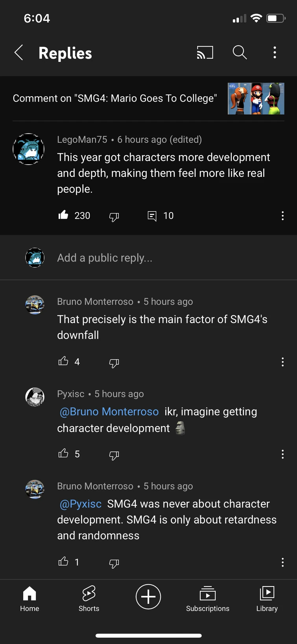
Task: Open the Mario Goes To College video thumbnail
Action: tap(256, 98)
